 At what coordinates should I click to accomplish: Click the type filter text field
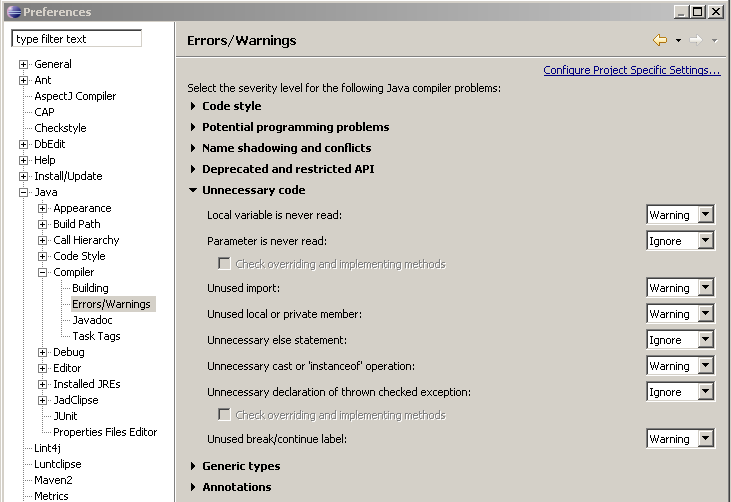77,39
